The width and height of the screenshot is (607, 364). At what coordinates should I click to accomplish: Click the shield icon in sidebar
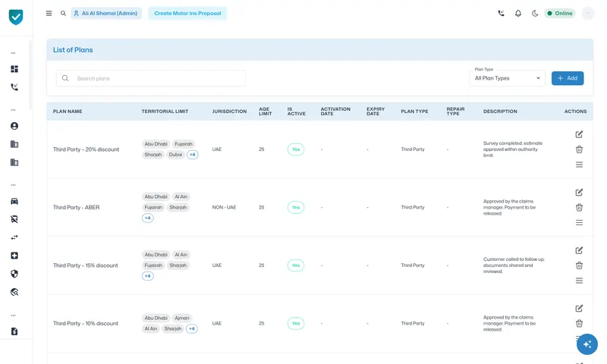14,274
